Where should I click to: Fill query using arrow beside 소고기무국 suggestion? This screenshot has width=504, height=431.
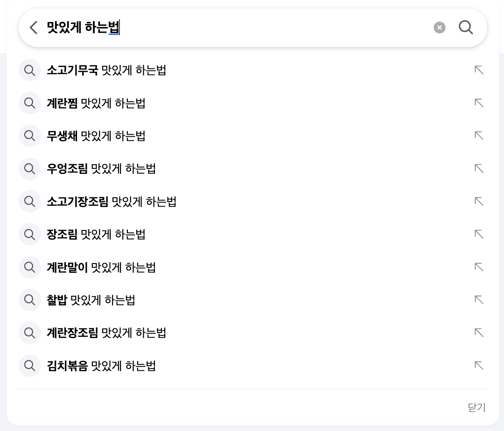[479, 70]
